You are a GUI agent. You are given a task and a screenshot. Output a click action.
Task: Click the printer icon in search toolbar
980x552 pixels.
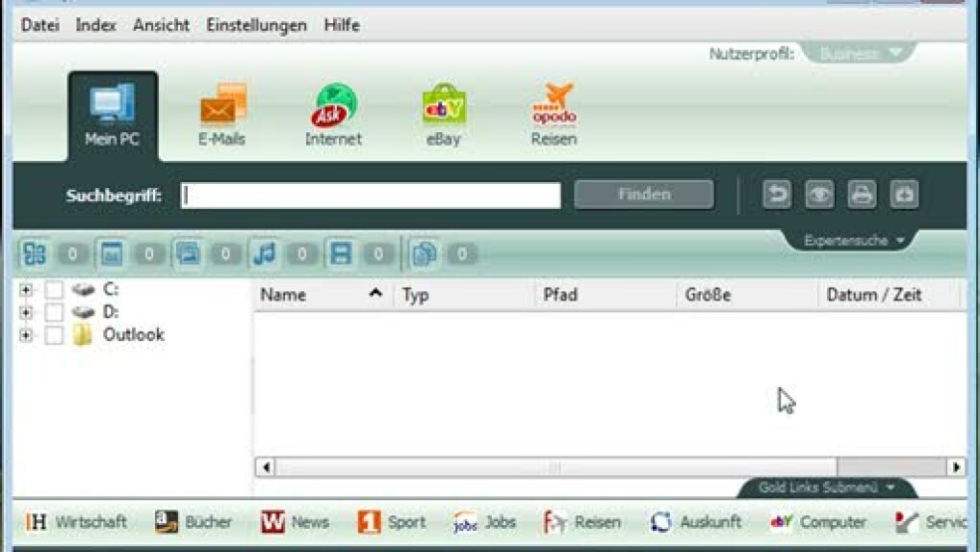point(862,195)
